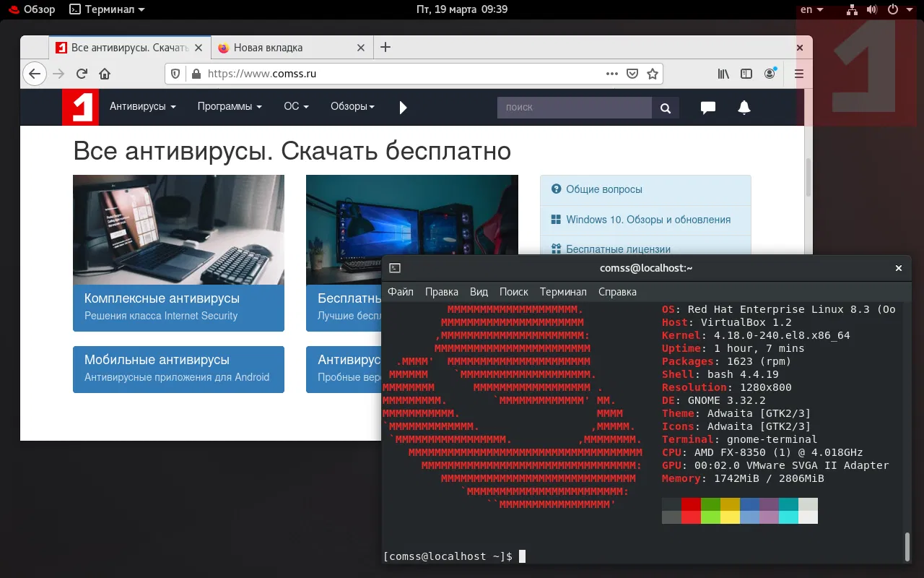Screen dimensions: 924x578
Task: Open the Вид menu in terminal
Action: coord(479,292)
